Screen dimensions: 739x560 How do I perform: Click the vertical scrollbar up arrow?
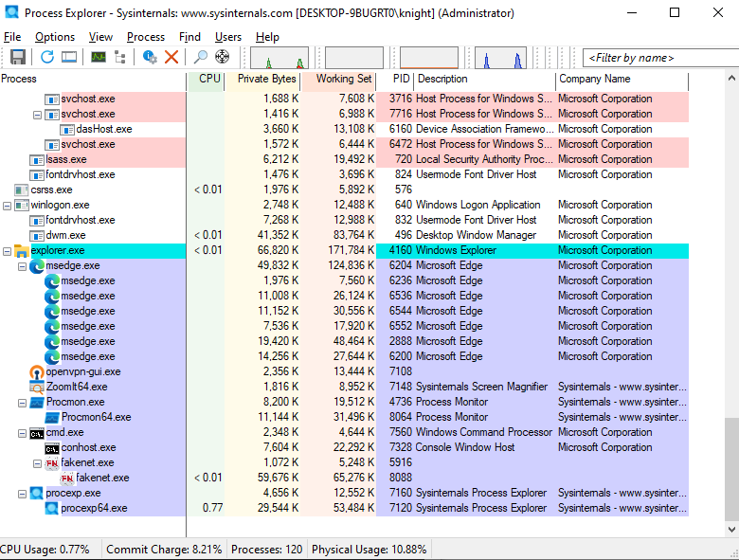731,79
